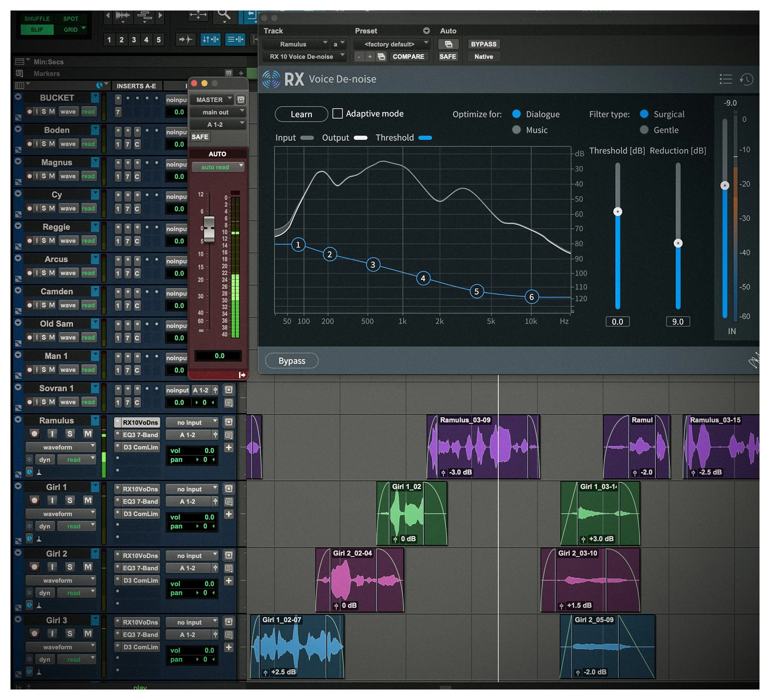Click the plug-in SAFE button
Image resolution: width=770 pixels, height=700 pixels.
(448, 56)
